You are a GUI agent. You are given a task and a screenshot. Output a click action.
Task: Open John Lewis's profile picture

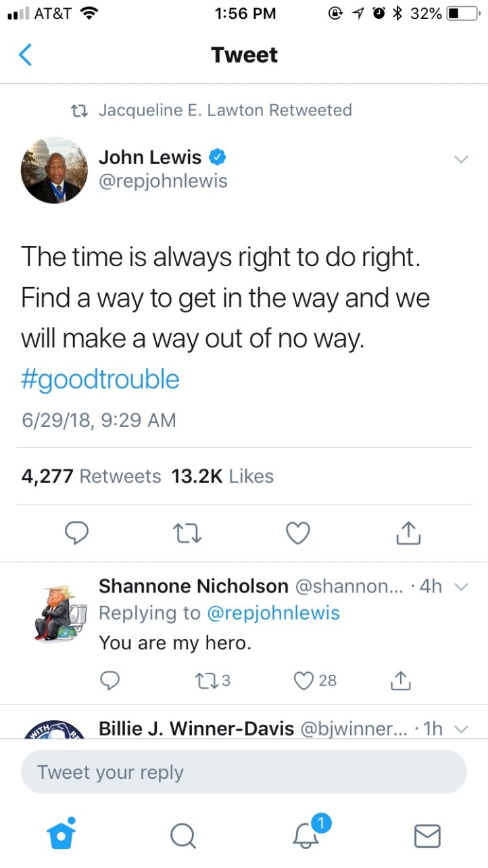click(x=54, y=170)
